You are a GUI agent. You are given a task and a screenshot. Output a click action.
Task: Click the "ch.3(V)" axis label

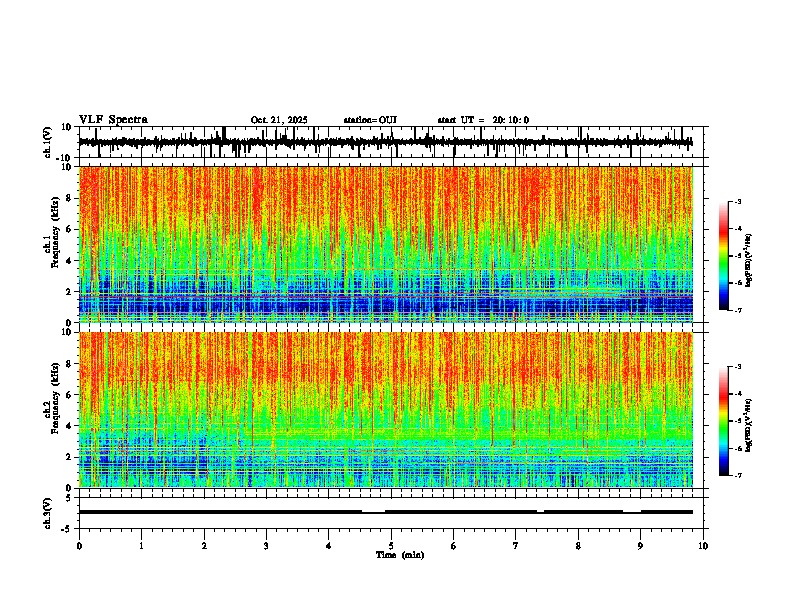(48, 513)
